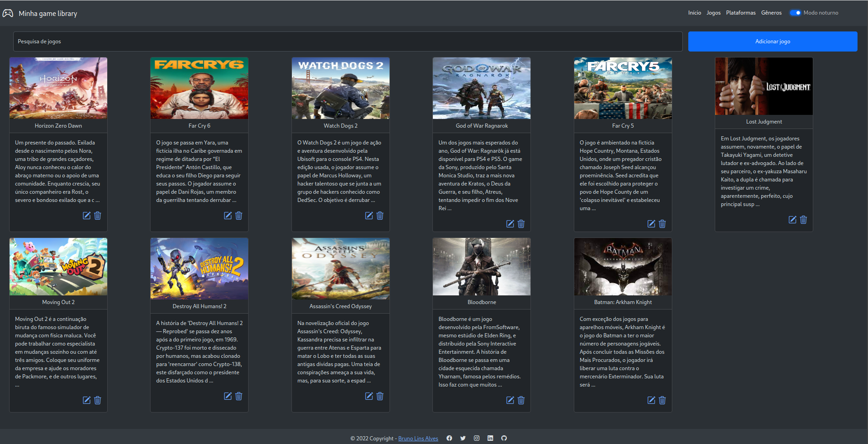Open the Far Cry 5 cover image
The height and width of the screenshot is (444, 868).
623,88
